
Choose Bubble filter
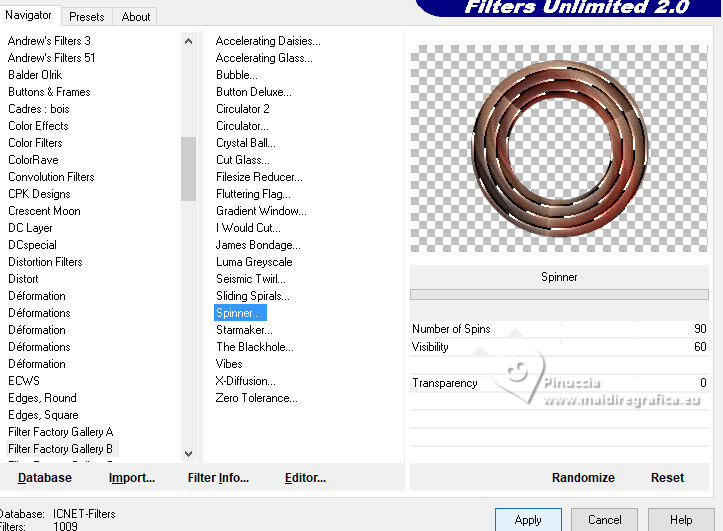pos(237,75)
